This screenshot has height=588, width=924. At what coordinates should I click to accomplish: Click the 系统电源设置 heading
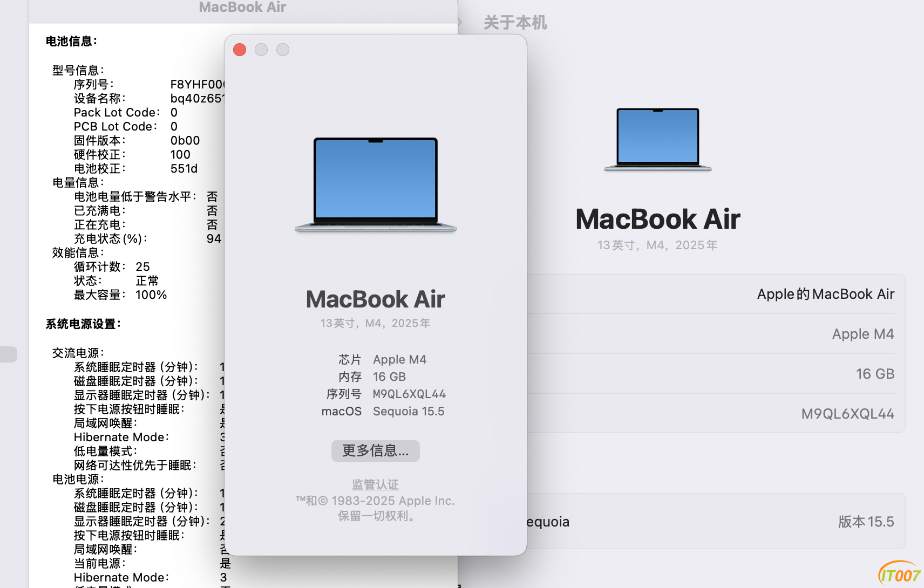point(83,324)
